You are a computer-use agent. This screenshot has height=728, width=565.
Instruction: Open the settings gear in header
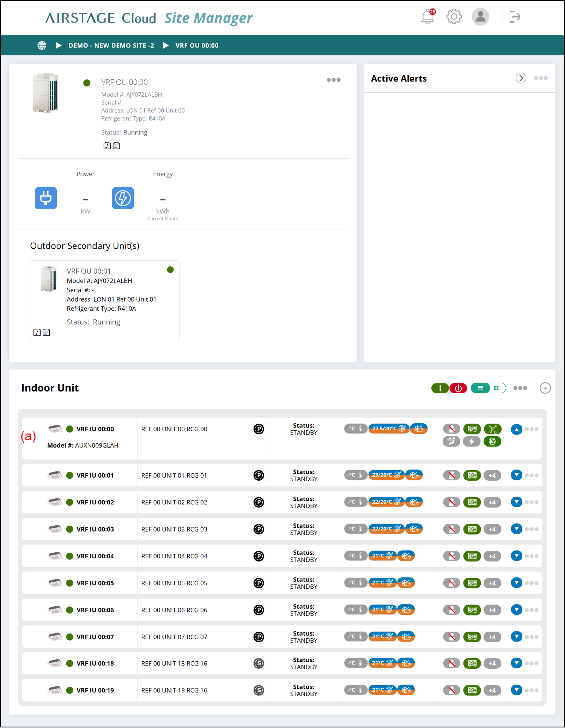click(454, 17)
